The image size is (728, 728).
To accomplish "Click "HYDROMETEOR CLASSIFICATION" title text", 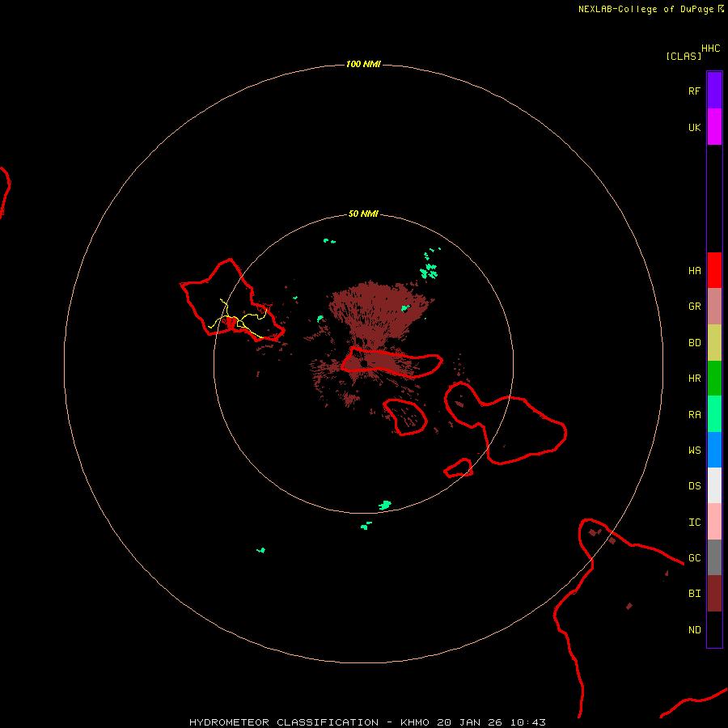I will (284, 722).
